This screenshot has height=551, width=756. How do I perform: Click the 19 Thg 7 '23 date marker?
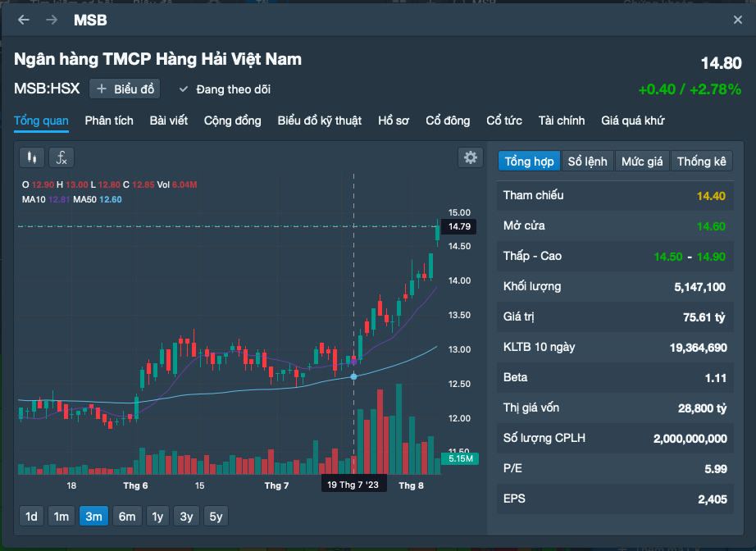[353, 485]
